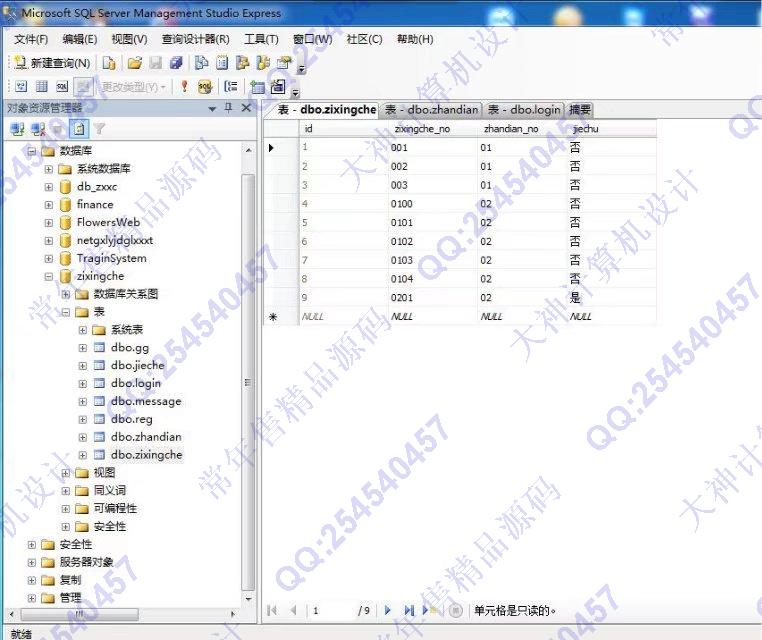Image resolution: width=762 pixels, height=640 pixels.
Task: Open the 工具(T) menu
Action: (261, 39)
